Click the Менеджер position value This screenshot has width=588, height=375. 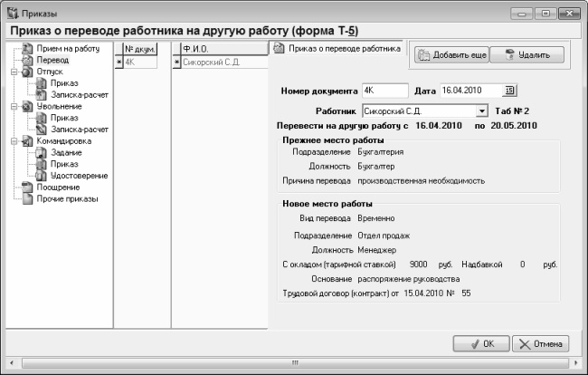tap(377, 250)
